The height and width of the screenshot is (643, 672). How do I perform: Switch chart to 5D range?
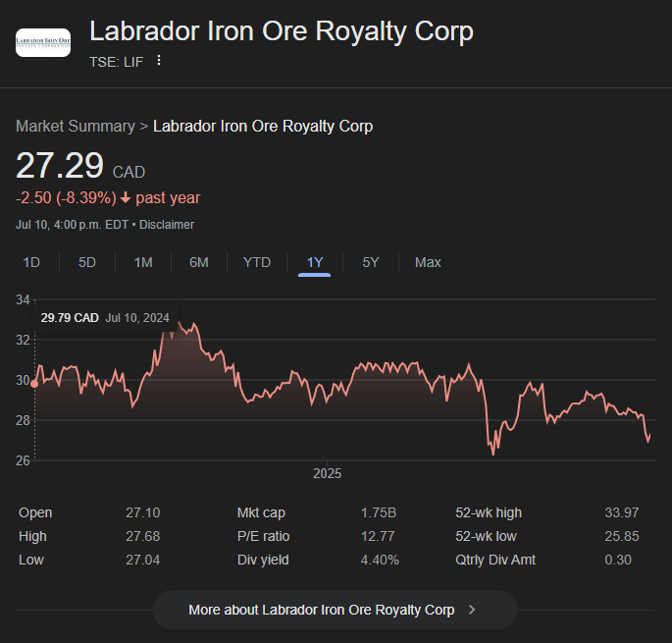point(87,262)
